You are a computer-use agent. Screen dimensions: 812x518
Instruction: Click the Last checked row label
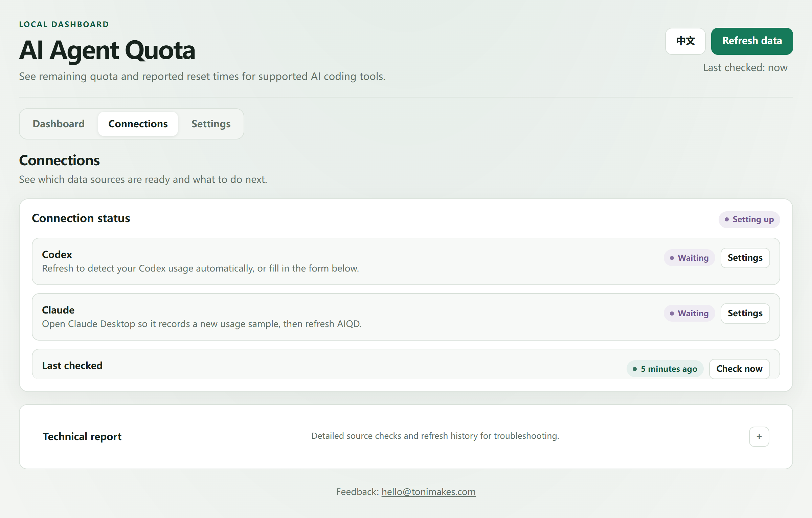pyautogui.click(x=72, y=366)
